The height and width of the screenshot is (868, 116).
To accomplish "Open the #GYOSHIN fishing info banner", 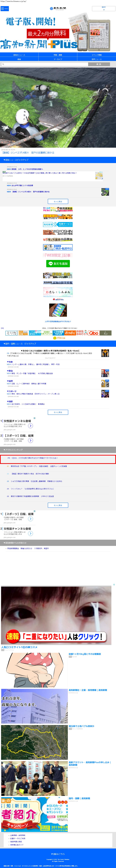I will click(x=58, y=232).
